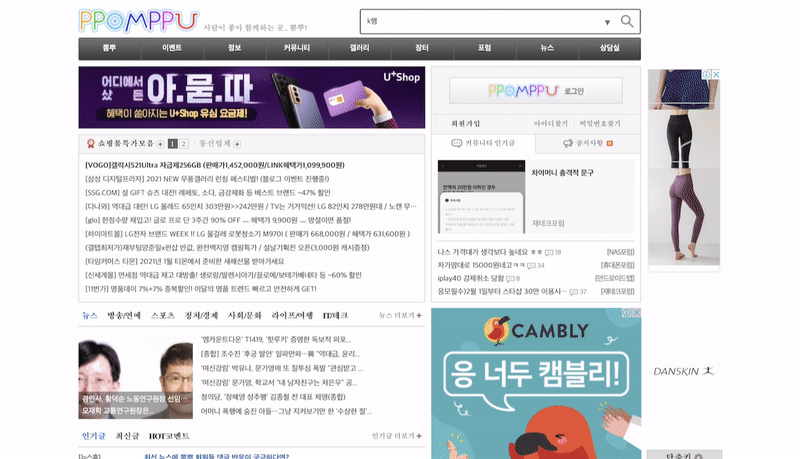Open the 커뮤니티 menu
Image resolution: width=800 pixels, height=459 pixels.
point(297,48)
